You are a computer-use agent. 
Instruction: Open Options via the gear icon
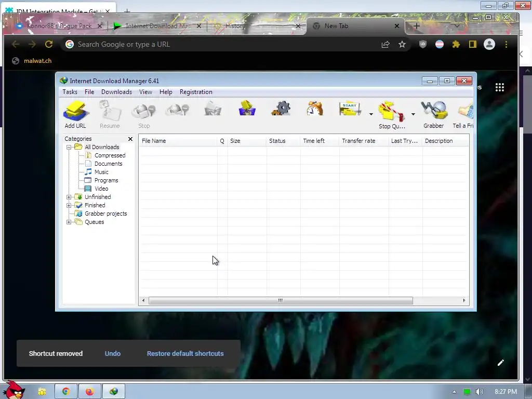pyautogui.click(x=281, y=109)
